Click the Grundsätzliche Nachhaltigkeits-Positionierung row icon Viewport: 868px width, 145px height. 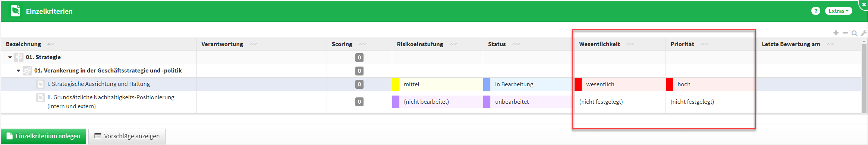pos(40,97)
